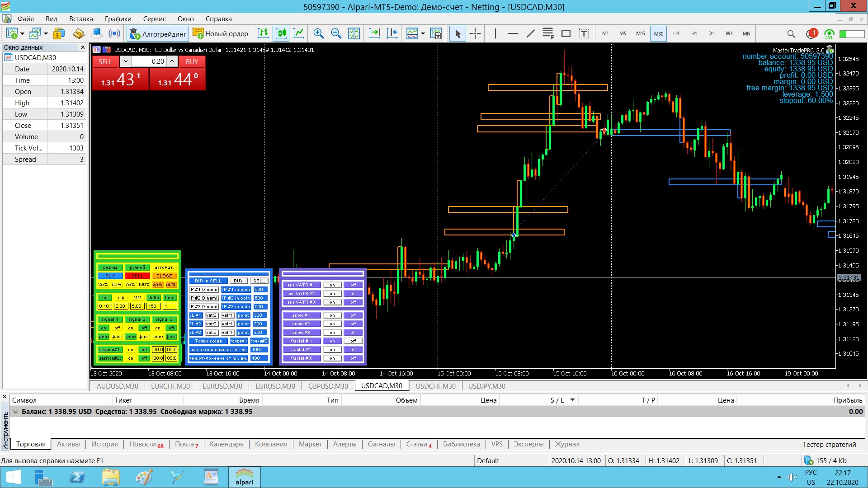868x488 pixels.
Task: Click the Алготрейдинг button
Action: tap(158, 34)
